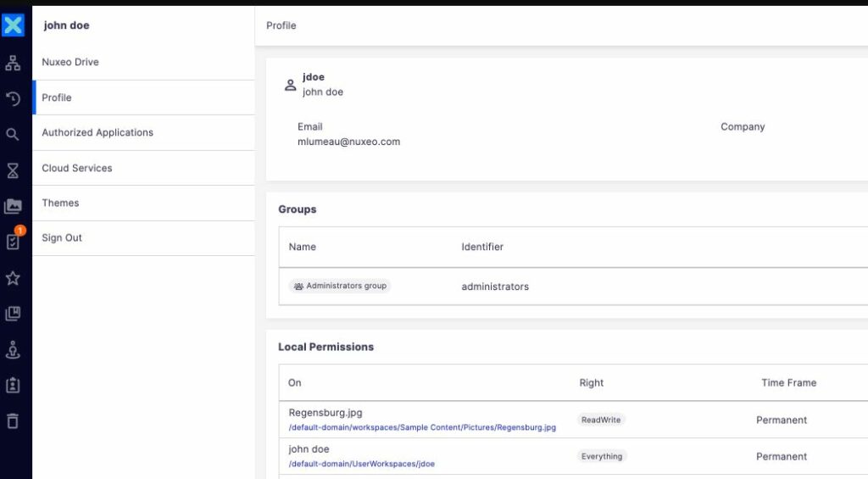Open the Personal workspace icon
Image resolution: width=868 pixels, height=479 pixels.
13,349
